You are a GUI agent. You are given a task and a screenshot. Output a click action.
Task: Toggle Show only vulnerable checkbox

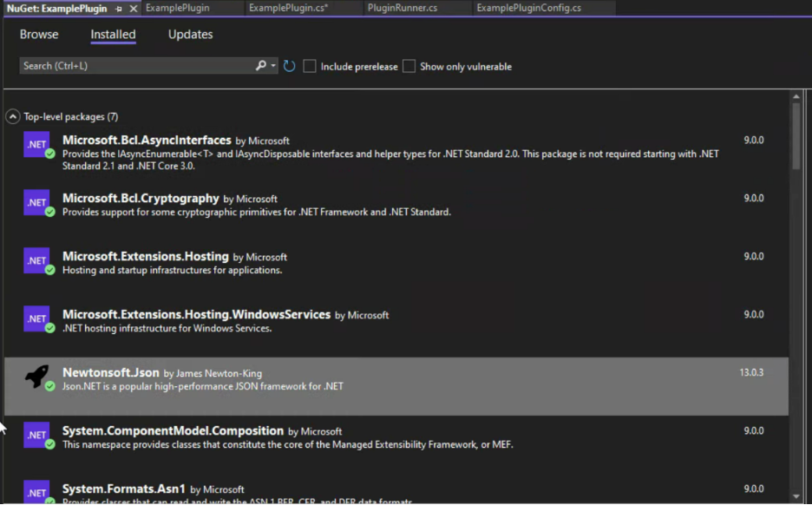[409, 66]
